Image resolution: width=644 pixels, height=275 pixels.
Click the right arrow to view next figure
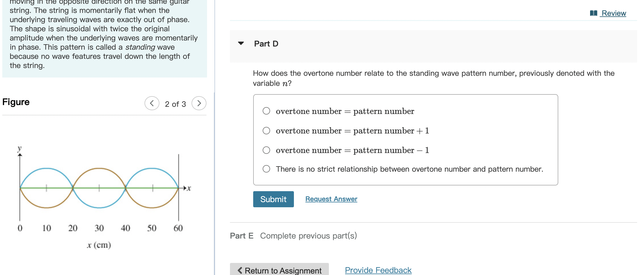tap(199, 103)
